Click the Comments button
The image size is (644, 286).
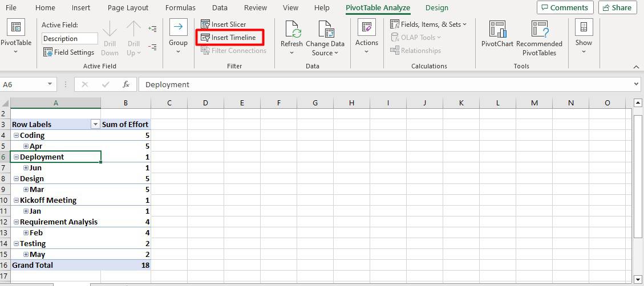click(565, 7)
